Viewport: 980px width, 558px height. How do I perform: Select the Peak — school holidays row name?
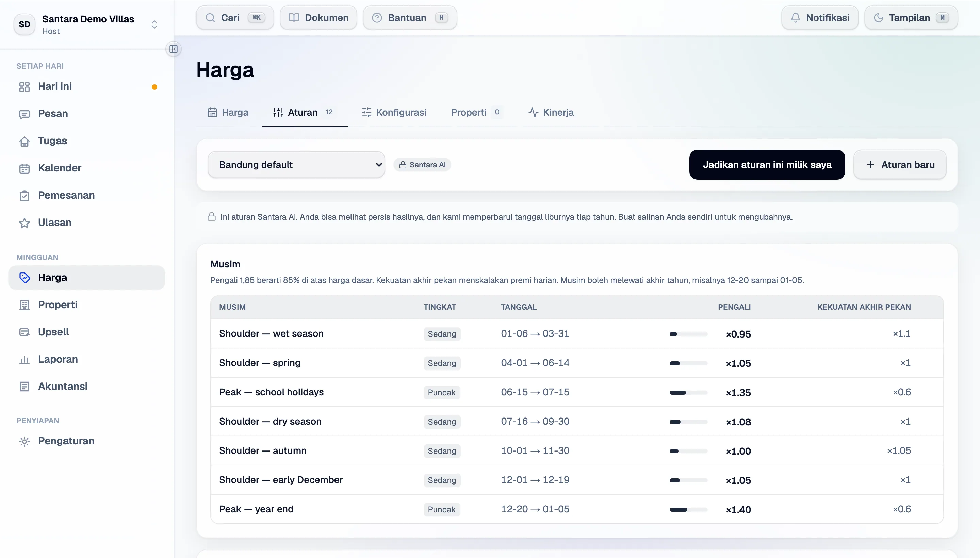[271, 392]
